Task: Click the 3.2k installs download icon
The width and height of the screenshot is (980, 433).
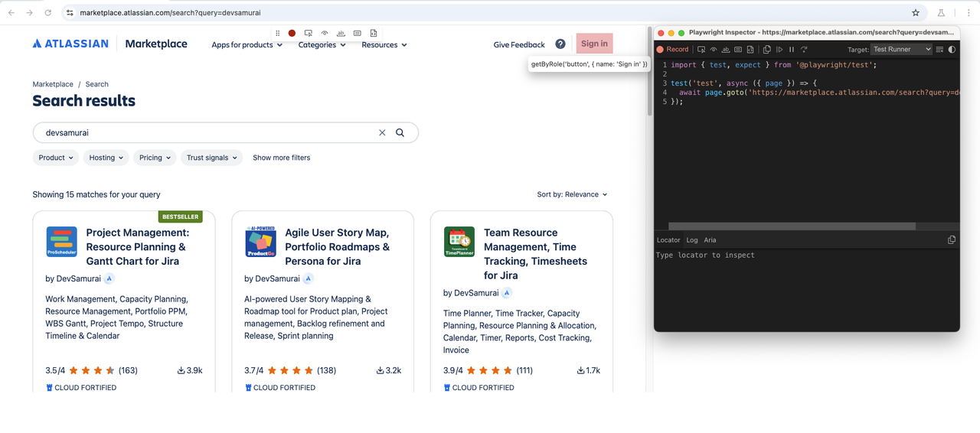Action: tap(381, 370)
